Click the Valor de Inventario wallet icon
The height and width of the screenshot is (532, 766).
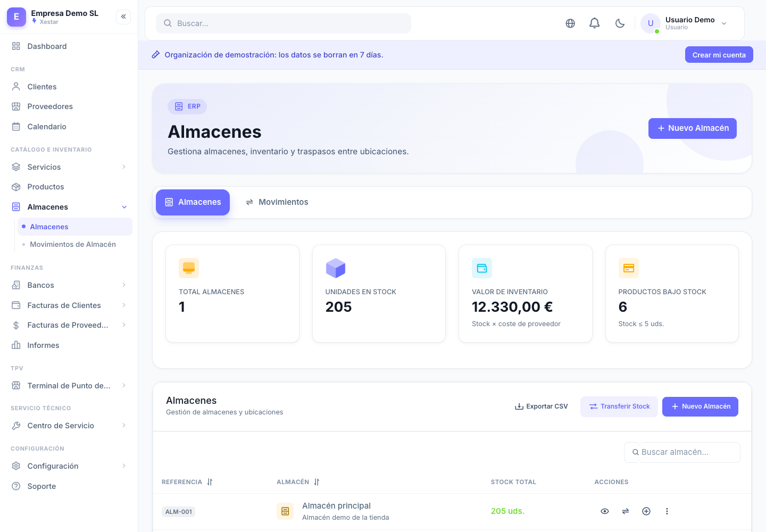coord(482,268)
